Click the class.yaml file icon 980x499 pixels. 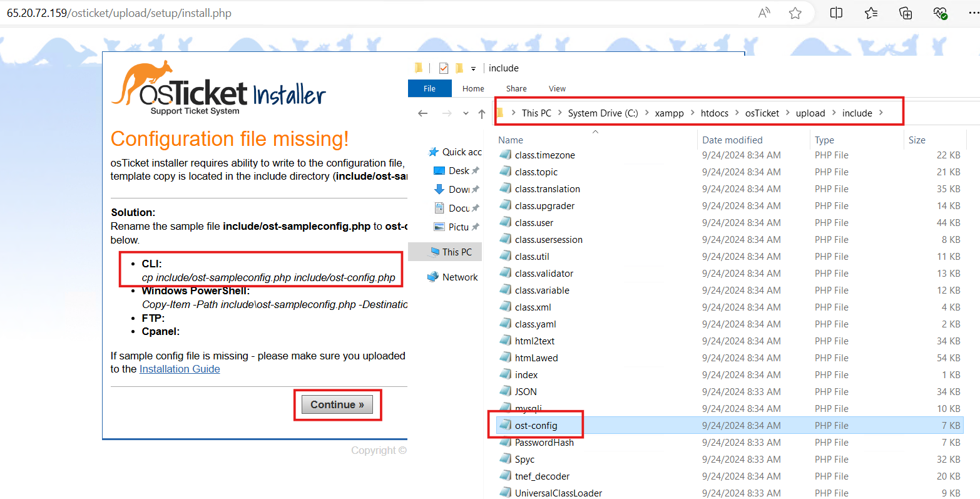point(506,323)
